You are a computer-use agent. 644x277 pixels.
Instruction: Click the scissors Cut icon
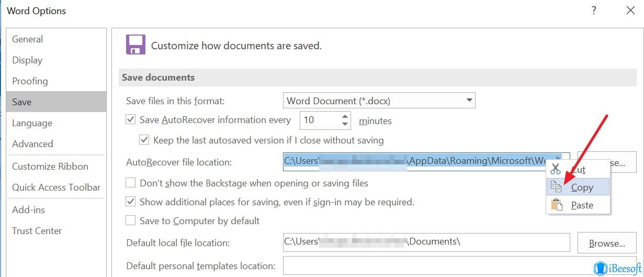[556, 169]
